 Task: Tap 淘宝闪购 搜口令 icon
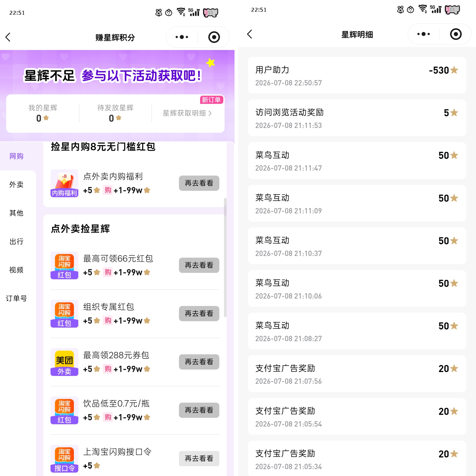pos(64,458)
